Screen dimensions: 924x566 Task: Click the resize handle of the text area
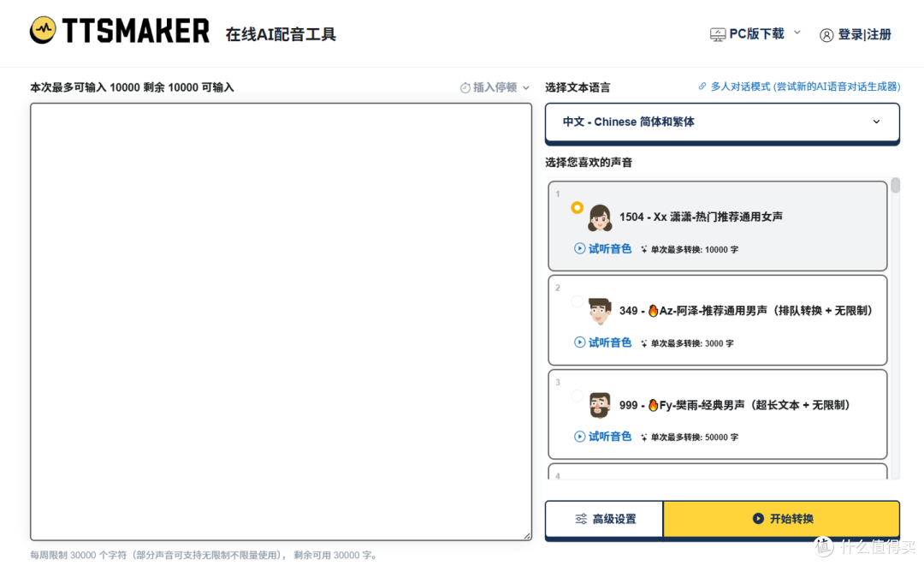point(527,536)
